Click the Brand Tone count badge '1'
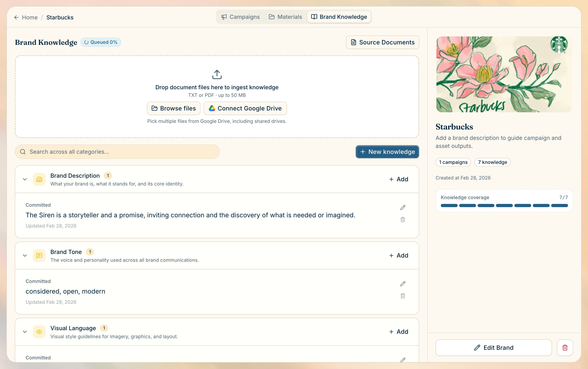Viewport: 588px width, 369px height. [90, 252]
